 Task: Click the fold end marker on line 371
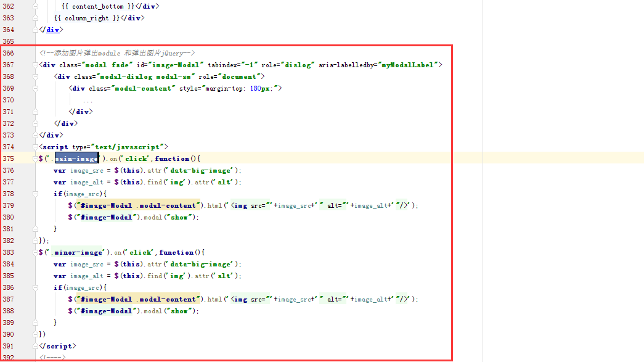35,112
